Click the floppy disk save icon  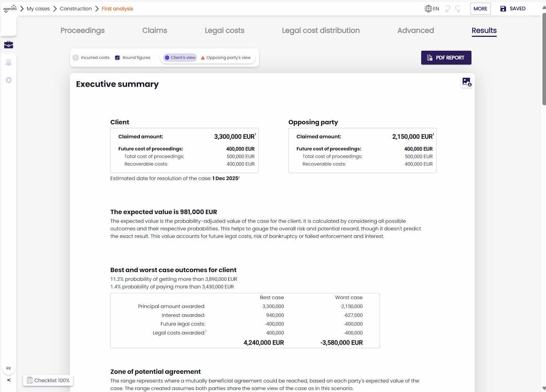coord(503,9)
